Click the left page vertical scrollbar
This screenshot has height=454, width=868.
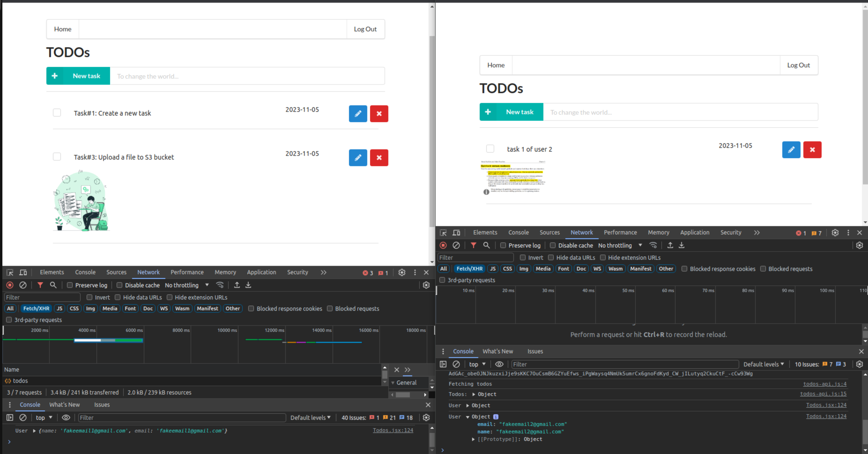click(x=432, y=131)
